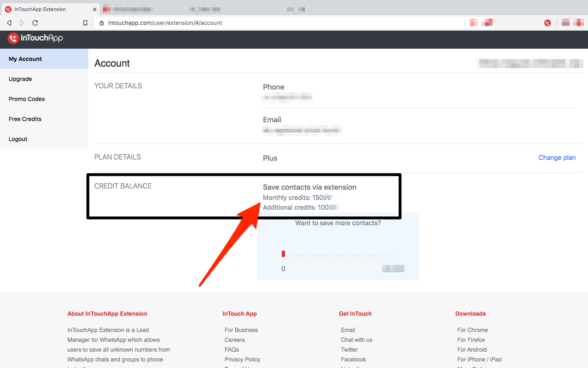Click the contacts slider track
This screenshot has height=368, width=588.
pyautogui.click(x=338, y=256)
